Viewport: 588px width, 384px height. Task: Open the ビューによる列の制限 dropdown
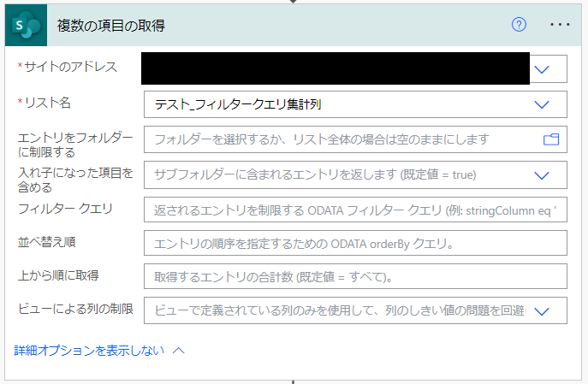[355, 310]
